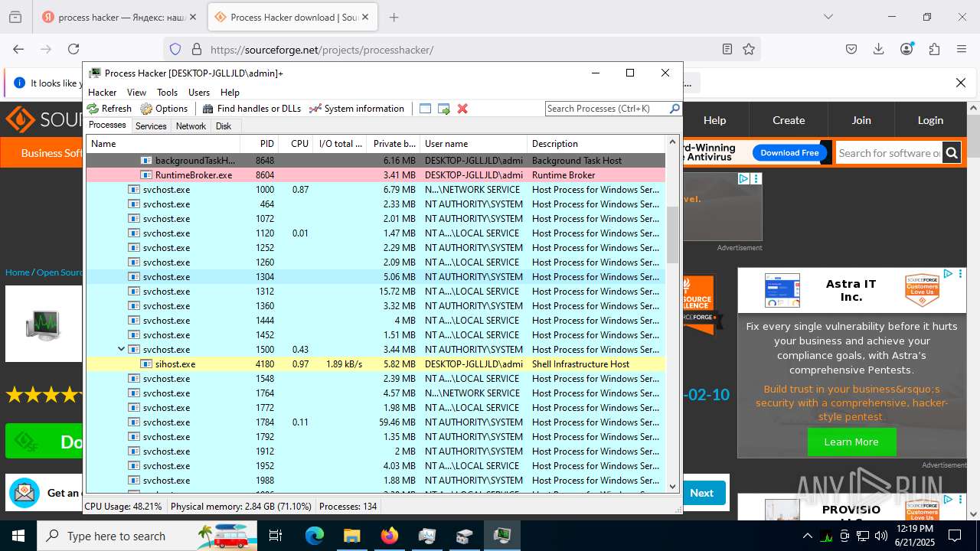
Task: Click the Login link on SourceForge
Action: [x=930, y=120]
